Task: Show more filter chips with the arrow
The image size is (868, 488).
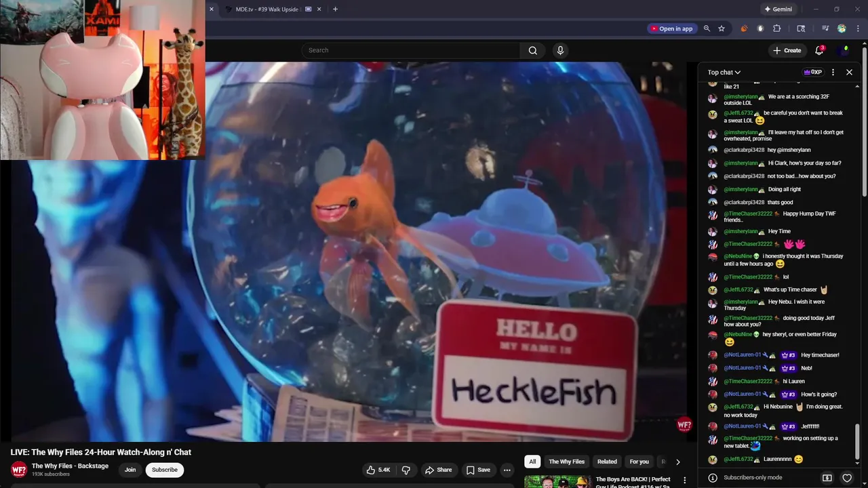Action: 677,462
